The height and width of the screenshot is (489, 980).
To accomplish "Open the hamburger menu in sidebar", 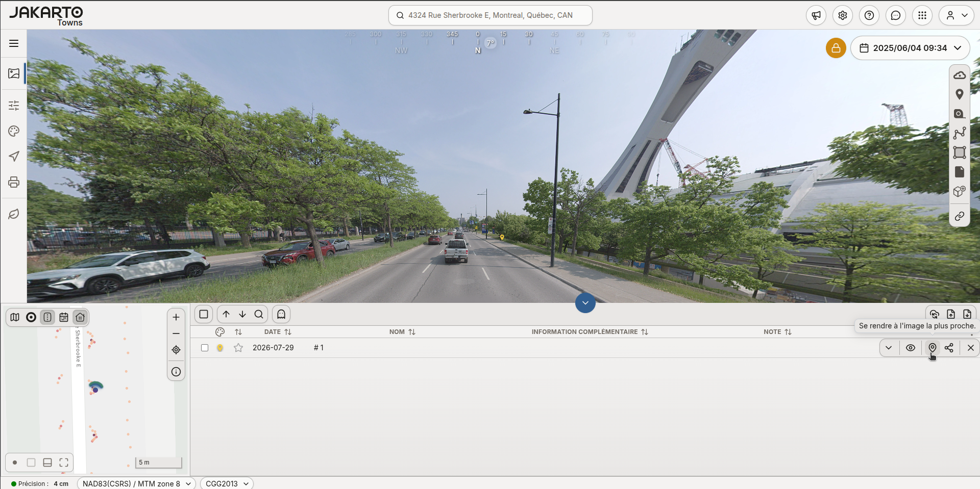I will [x=14, y=43].
